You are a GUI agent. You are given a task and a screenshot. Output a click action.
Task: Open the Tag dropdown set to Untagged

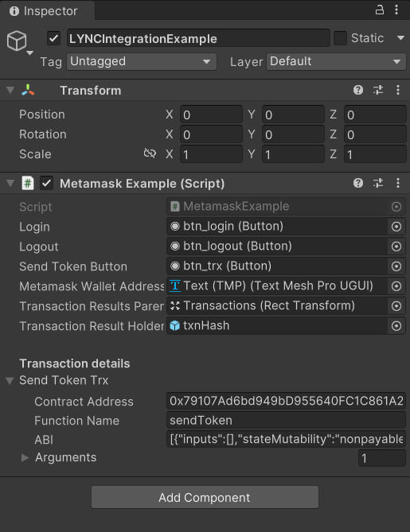click(142, 62)
